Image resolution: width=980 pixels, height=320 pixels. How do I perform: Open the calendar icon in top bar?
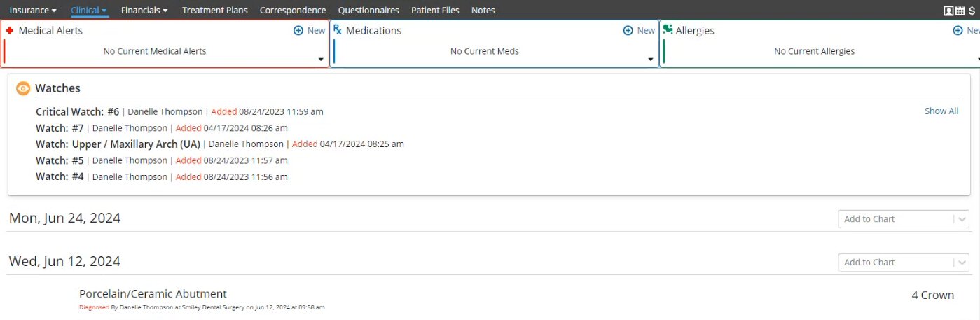point(960,11)
